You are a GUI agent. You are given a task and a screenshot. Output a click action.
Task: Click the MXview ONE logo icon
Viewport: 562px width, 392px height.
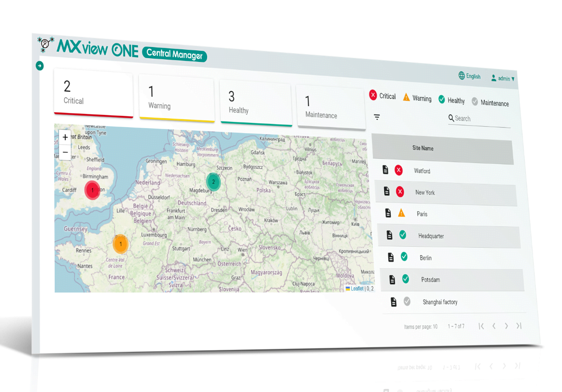click(x=45, y=44)
